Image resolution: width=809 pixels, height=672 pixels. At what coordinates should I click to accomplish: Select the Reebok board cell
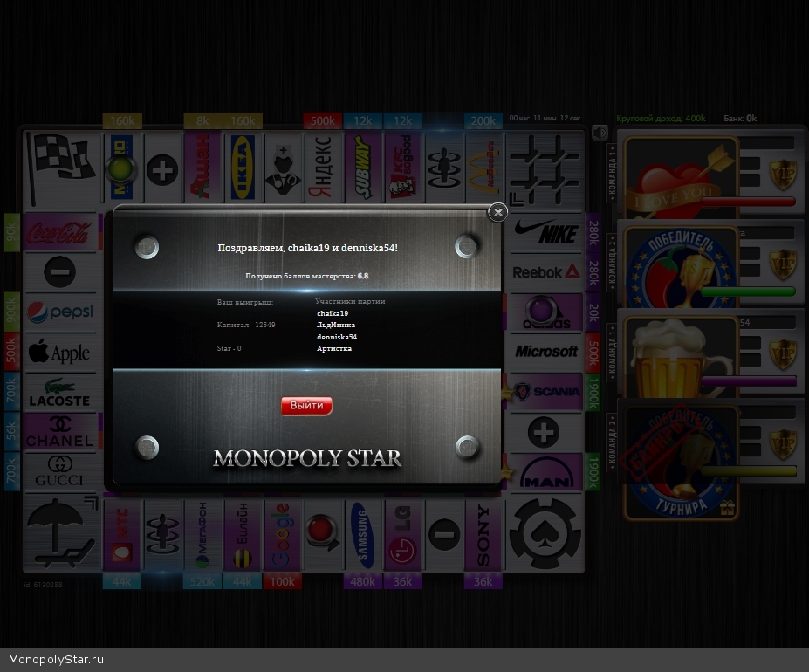point(546,272)
